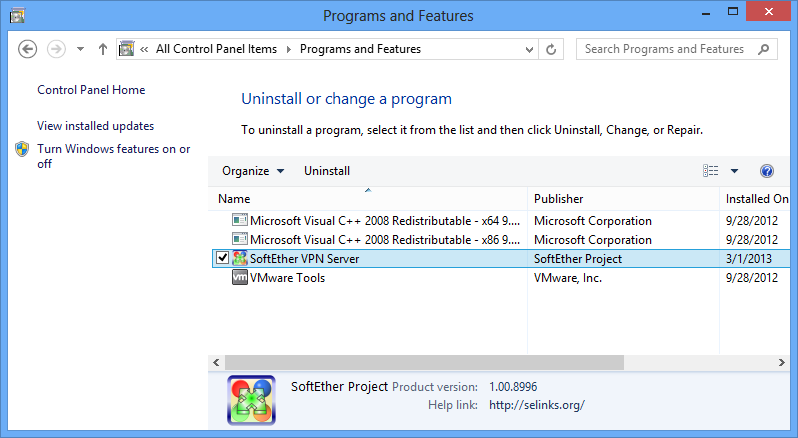Expand breadcrumb arrow after All Control Panel Items
This screenshot has height=438, width=798.
pyautogui.click(x=289, y=49)
